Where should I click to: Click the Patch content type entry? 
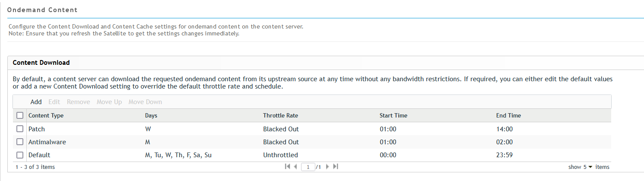[x=37, y=129]
